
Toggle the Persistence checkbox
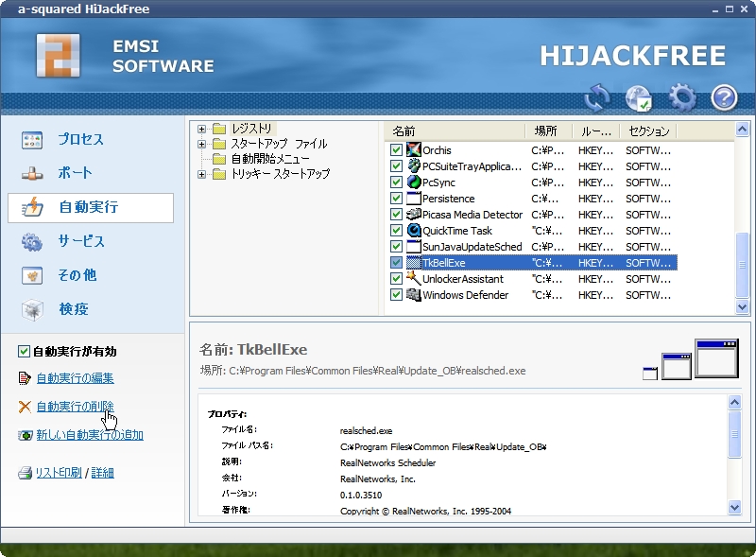pos(396,199)
